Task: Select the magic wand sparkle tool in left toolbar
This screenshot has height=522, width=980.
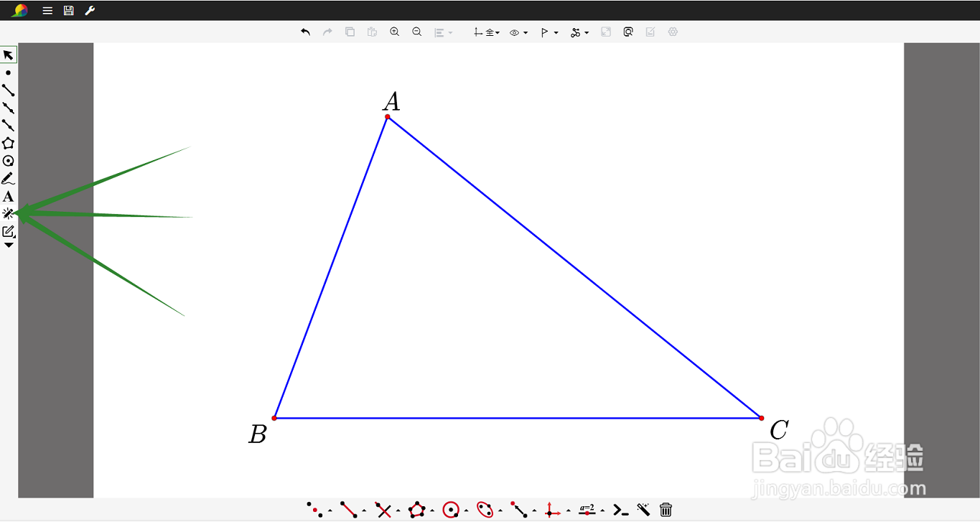Action: (x=9, y=213)
